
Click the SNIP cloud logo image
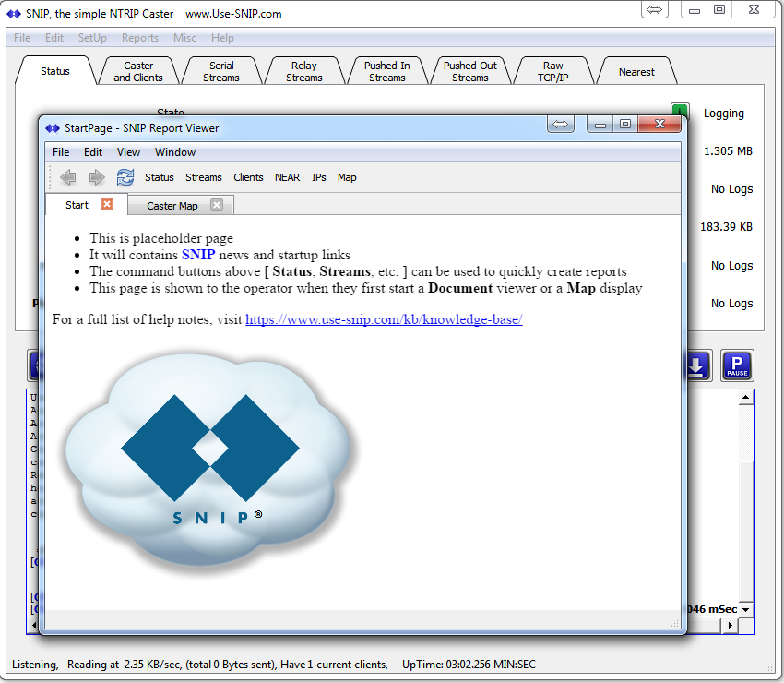pyautogui.click(x=208, y=461)
